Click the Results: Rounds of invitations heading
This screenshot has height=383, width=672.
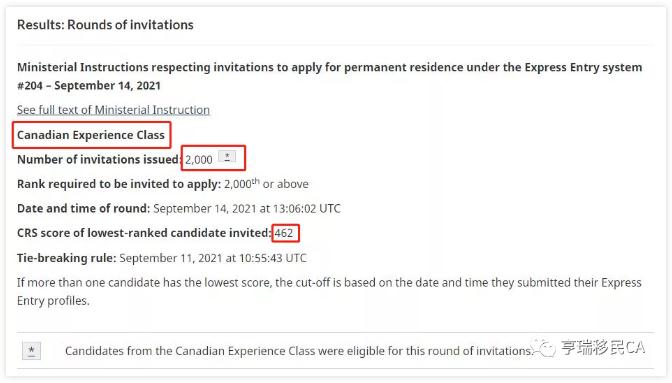click(105, 25)
